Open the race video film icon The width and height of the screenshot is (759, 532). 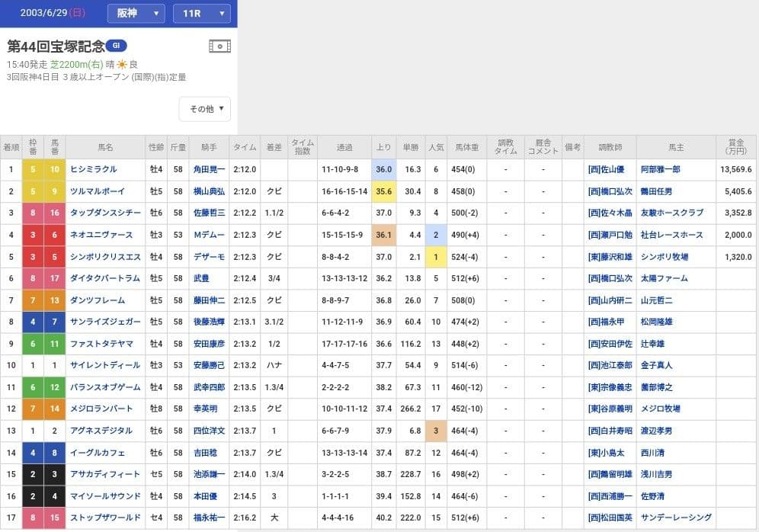point(219,46)
